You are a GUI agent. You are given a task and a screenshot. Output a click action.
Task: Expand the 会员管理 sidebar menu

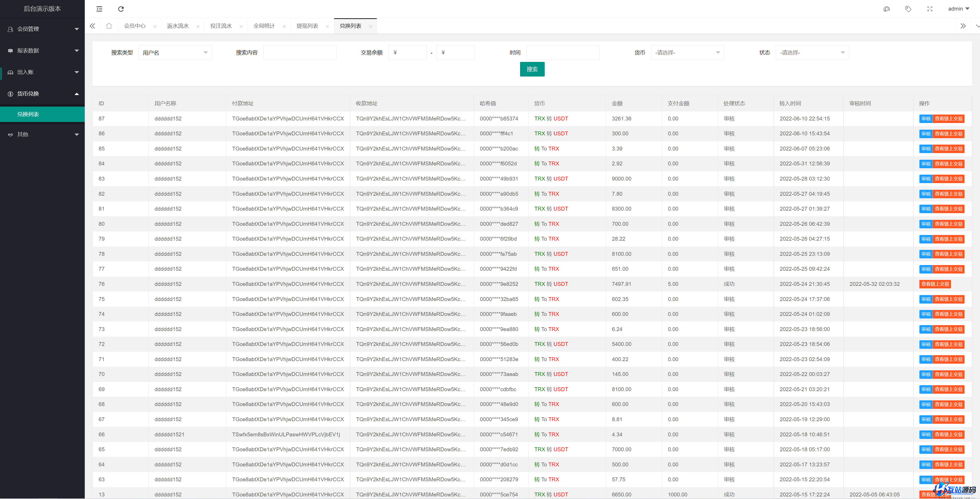pos(42,29)
